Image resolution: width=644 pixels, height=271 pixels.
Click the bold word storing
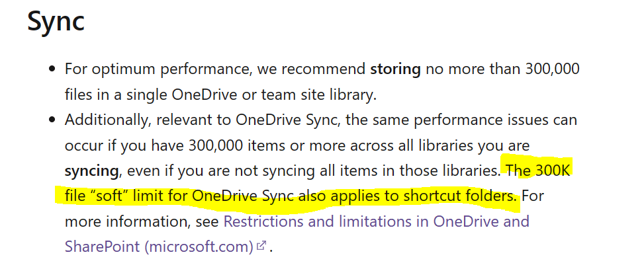click(395, 69)
